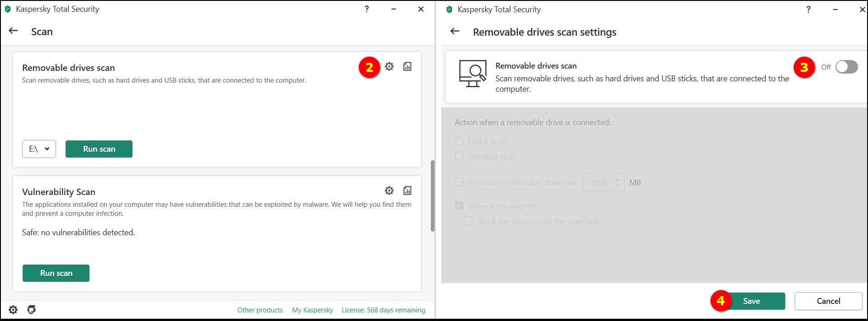The width and height of the screenshot is (868, 321).
Task: Click Kaspersky shield logo in Scan window title
Action: (8, 9)
